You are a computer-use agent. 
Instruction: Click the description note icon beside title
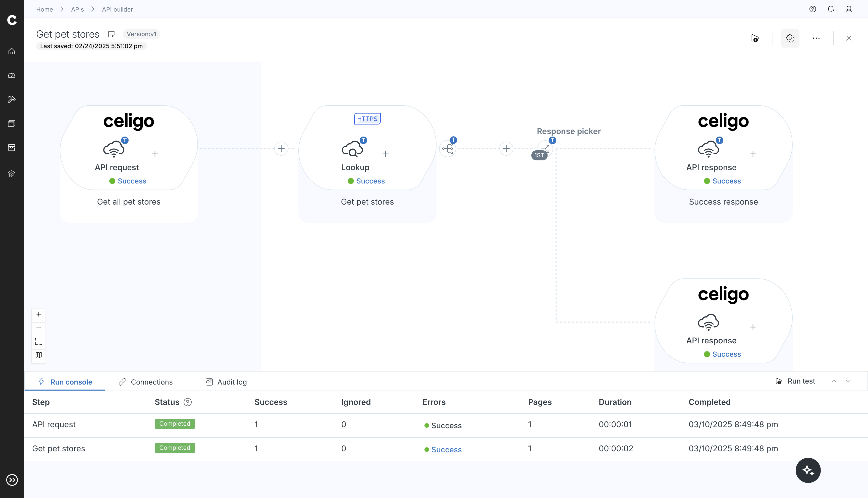tap(111, 34)
